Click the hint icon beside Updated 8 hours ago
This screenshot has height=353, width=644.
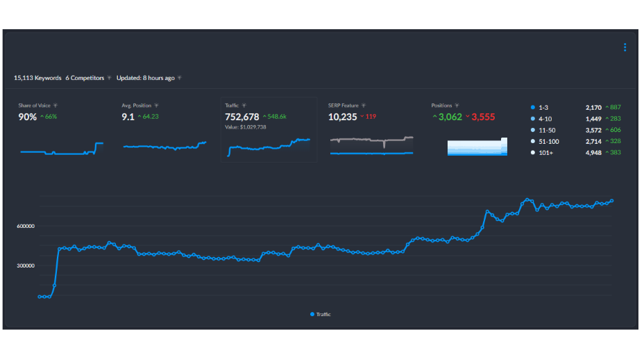pos(180,78)
